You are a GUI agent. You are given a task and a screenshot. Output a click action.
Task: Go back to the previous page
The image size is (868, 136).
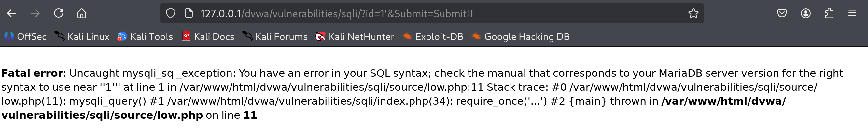click(12, 13)
